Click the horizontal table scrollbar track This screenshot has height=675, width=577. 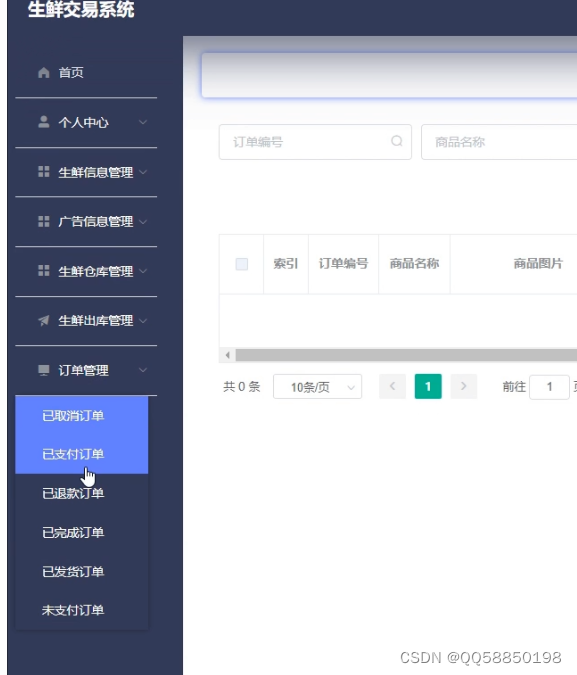click(x=406, y=355)
